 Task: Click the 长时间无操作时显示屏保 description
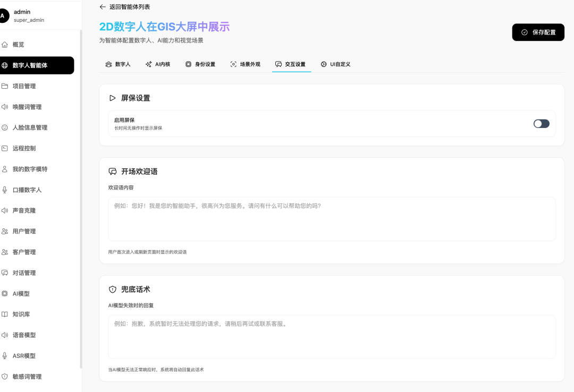[138, 128]
